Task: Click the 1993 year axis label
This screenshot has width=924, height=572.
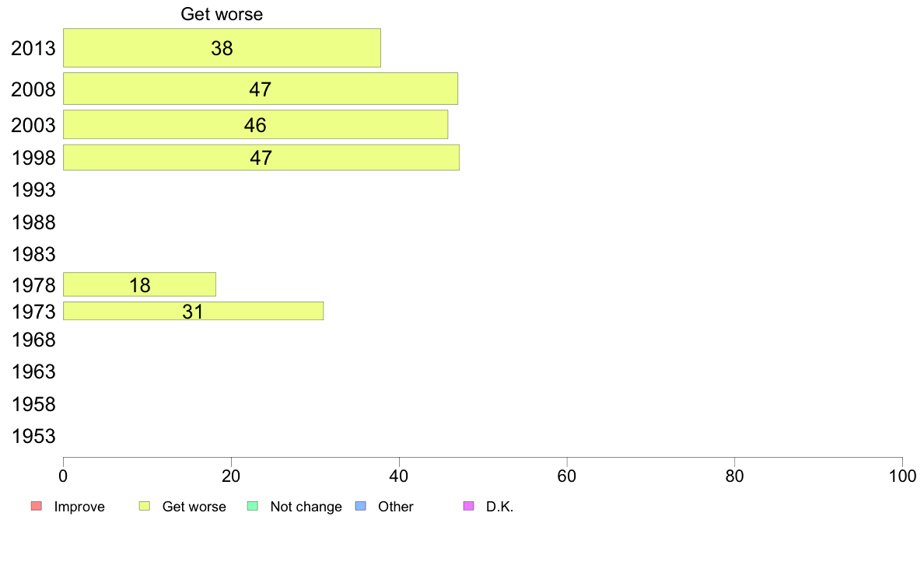Action: 33,190
